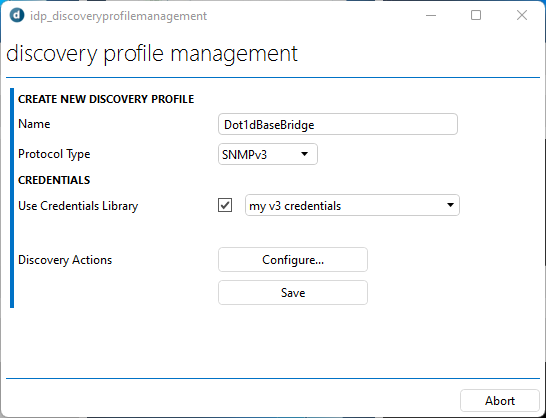The image size is (546, 418).
Task: Click the arrow of the credentials library dropdown
Action: tap(450, 205)
